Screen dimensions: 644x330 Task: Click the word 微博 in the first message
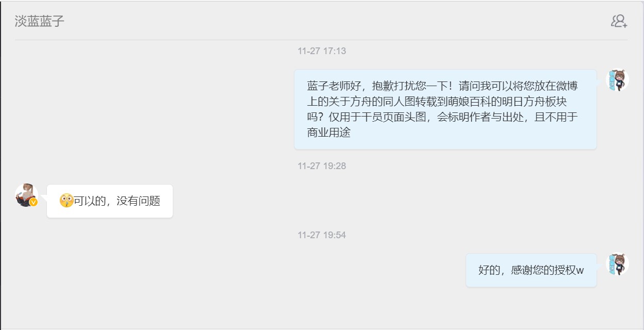coord(567,86)
